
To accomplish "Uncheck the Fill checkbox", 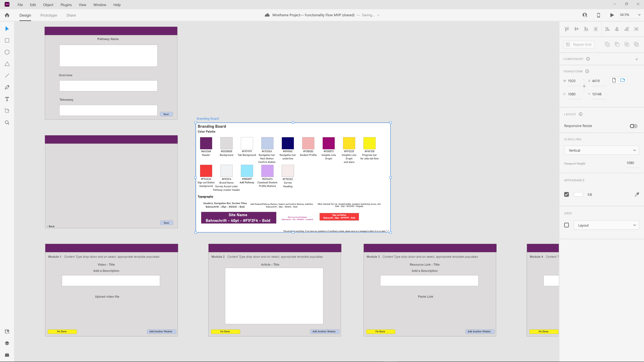I will click(x=567, y=194).
